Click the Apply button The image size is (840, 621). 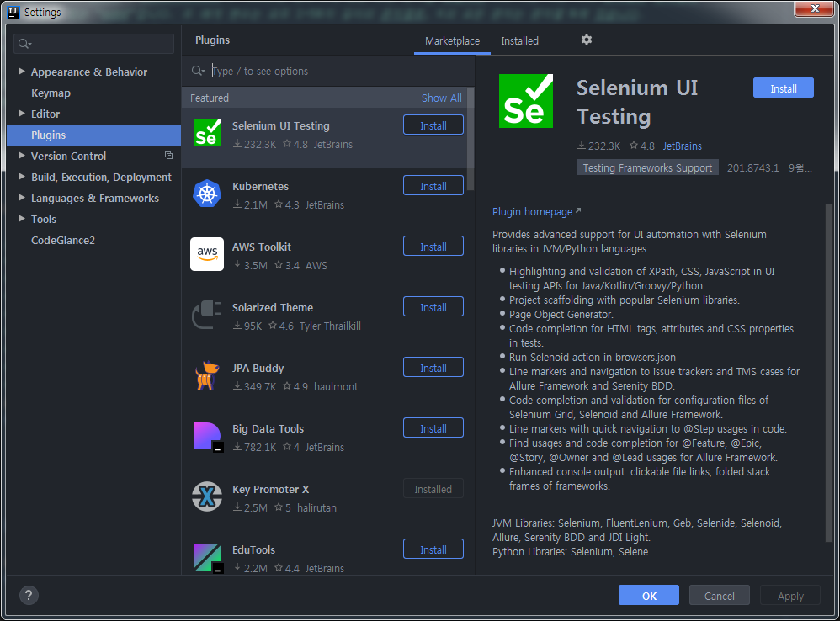tap(790, 595)
